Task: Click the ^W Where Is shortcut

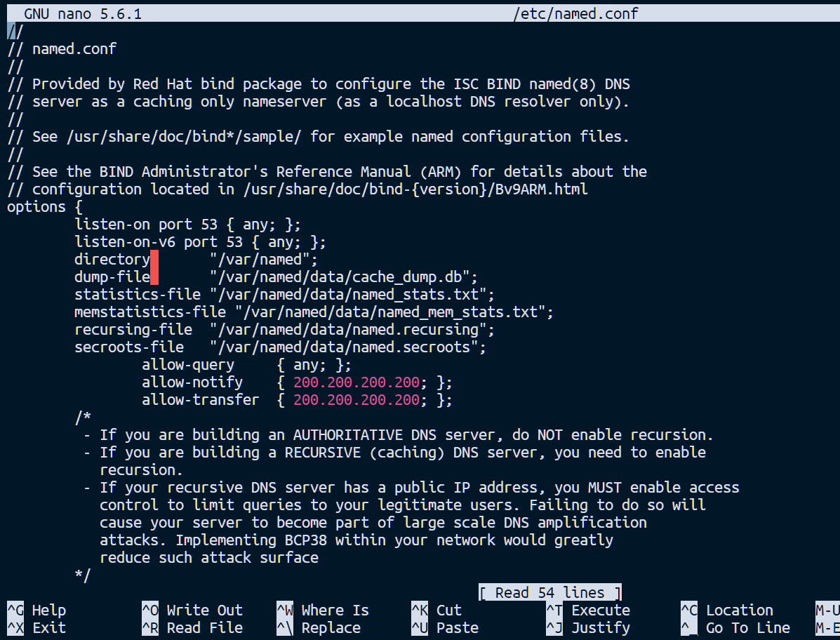Action: (322, 611)
